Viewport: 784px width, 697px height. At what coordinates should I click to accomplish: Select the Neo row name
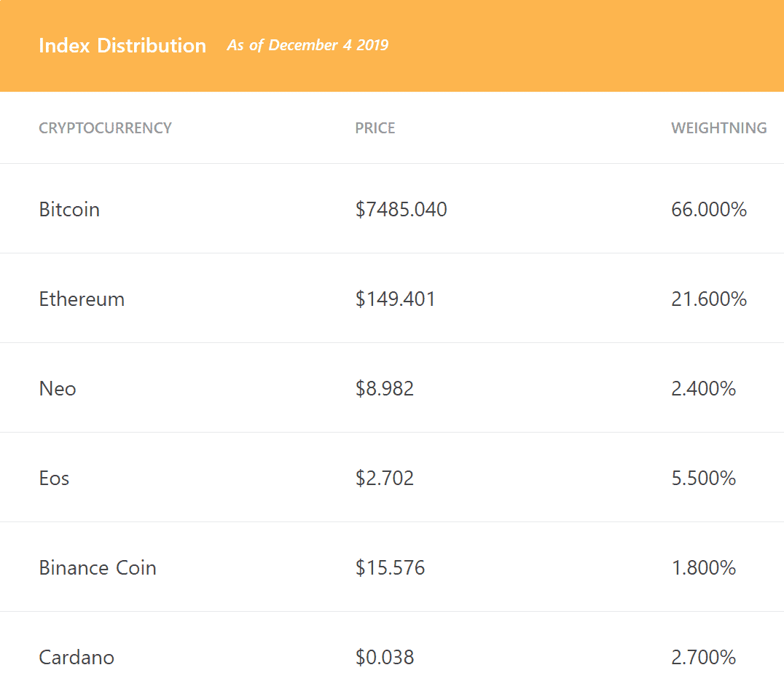tap(58, 389)
